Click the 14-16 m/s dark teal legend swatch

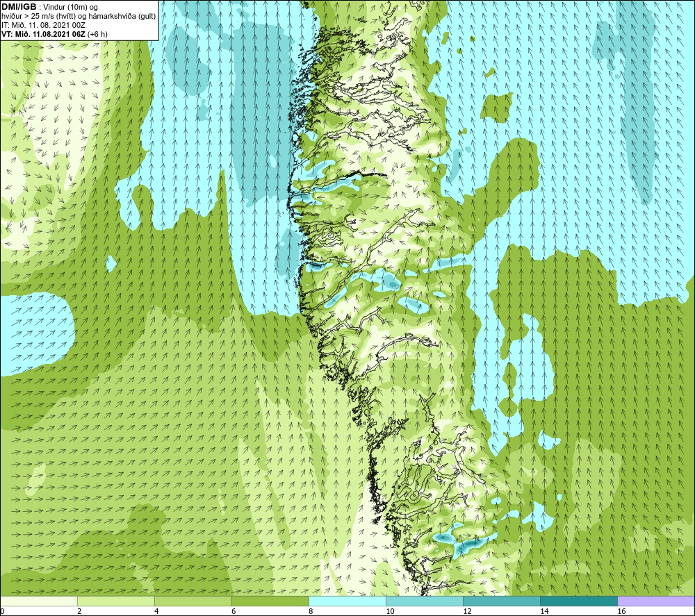click(578, 601)
